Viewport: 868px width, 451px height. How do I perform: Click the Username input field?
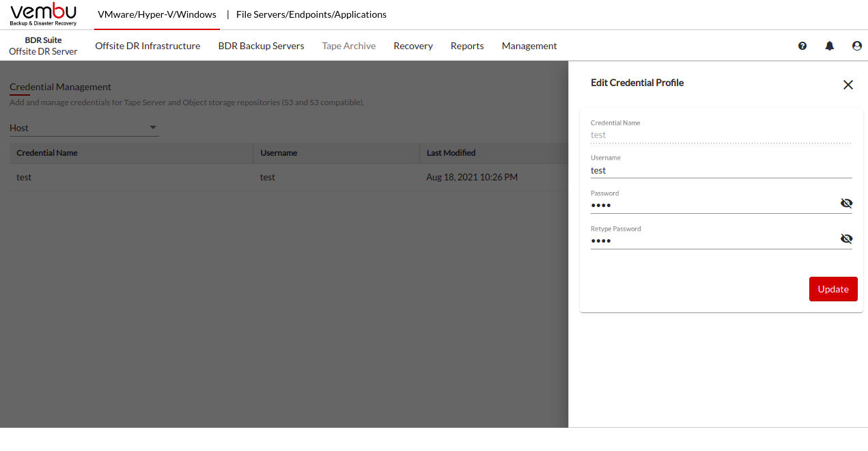click(721, 170)
